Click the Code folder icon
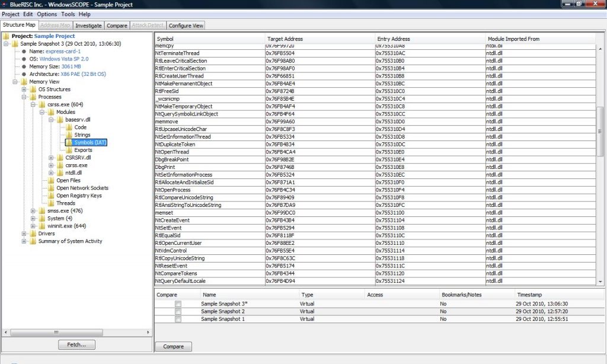 point(69,127)
